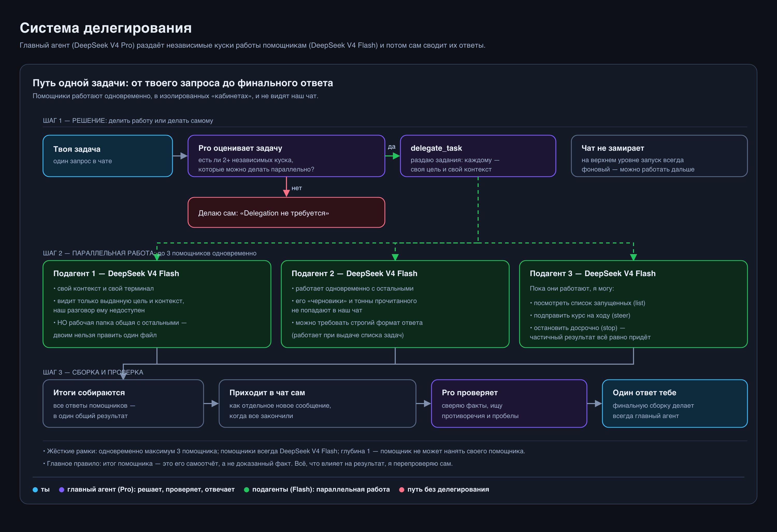Image resolution: width=777 pixels, height=532 pixels.
Task: Click the green "подагенты (Flash)" legend dot
Action: 246,490
